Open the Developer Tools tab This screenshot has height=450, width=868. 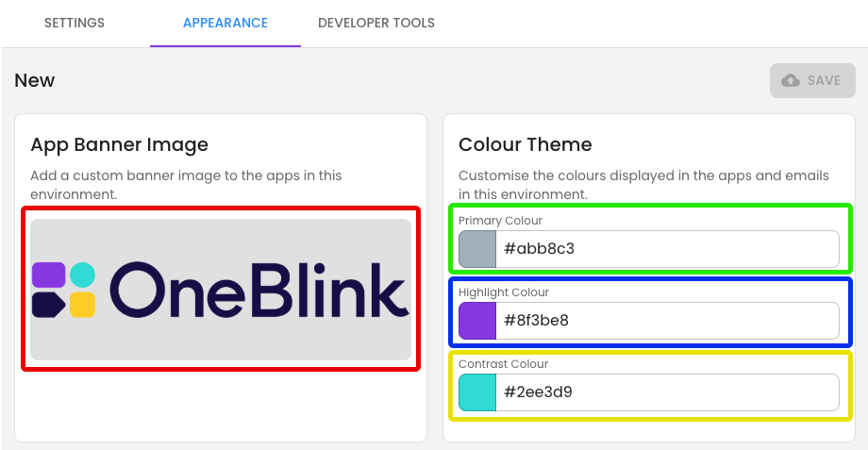tap(376, 23)
